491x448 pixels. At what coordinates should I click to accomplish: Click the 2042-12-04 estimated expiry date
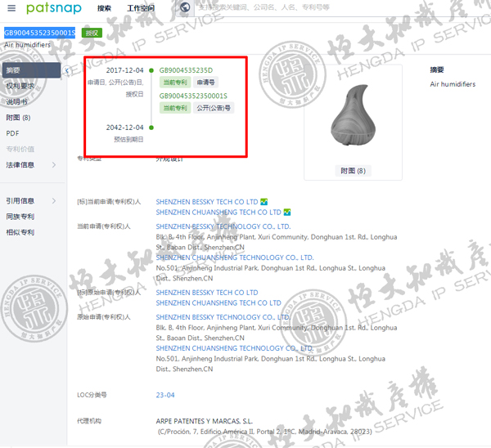tap(124, 128)
